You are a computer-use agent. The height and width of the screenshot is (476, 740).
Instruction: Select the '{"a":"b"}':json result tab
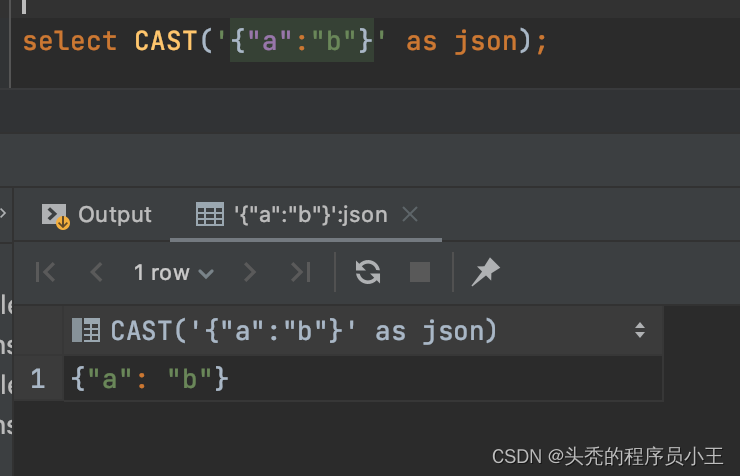[310, 215]
